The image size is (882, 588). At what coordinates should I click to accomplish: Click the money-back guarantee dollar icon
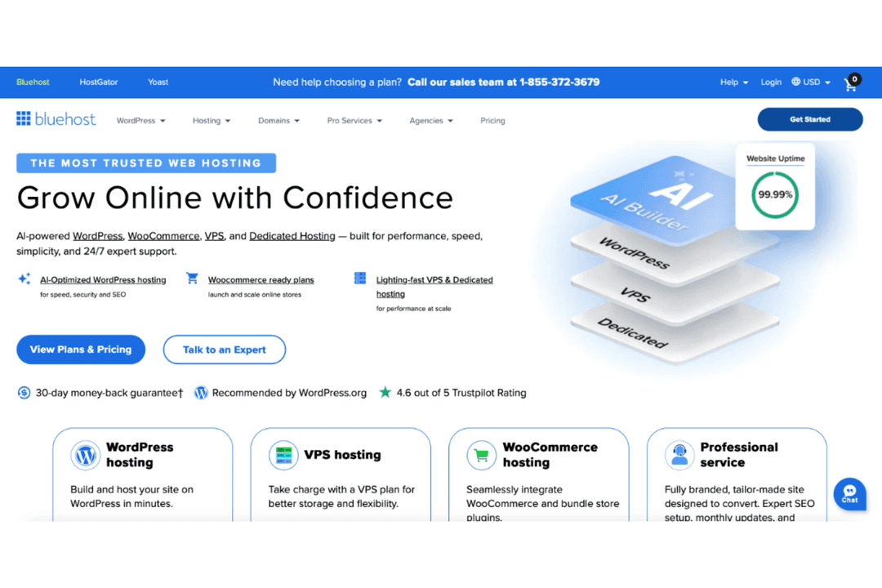[x=24, y=393]
